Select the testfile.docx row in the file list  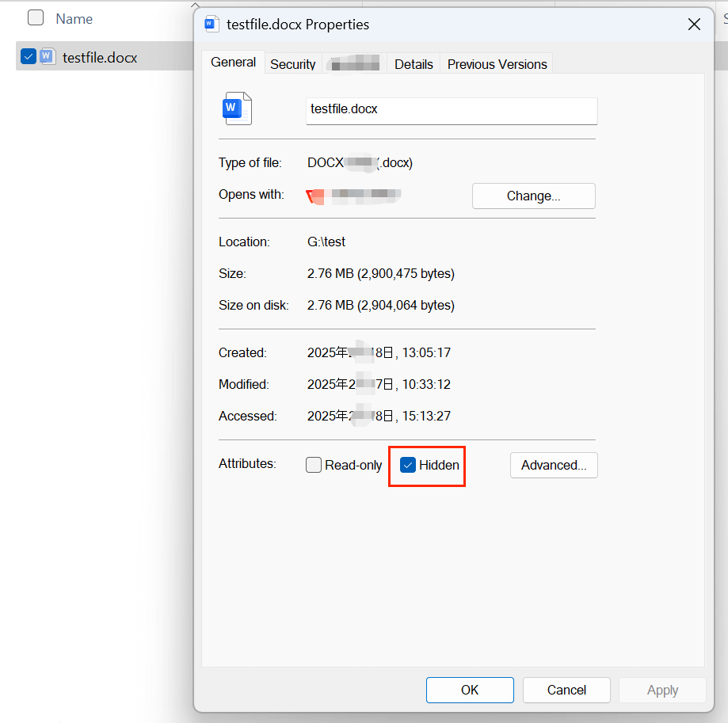103,56
